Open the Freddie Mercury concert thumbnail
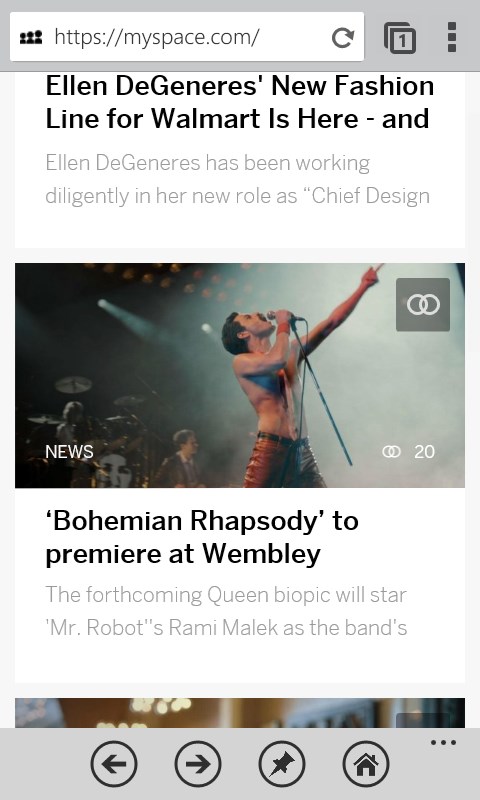Image resolution: width=480 pixels, height=800 pixels. 240,376
